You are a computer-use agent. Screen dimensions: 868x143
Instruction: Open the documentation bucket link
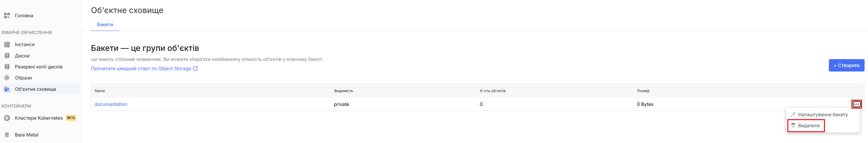coord(111,104)
